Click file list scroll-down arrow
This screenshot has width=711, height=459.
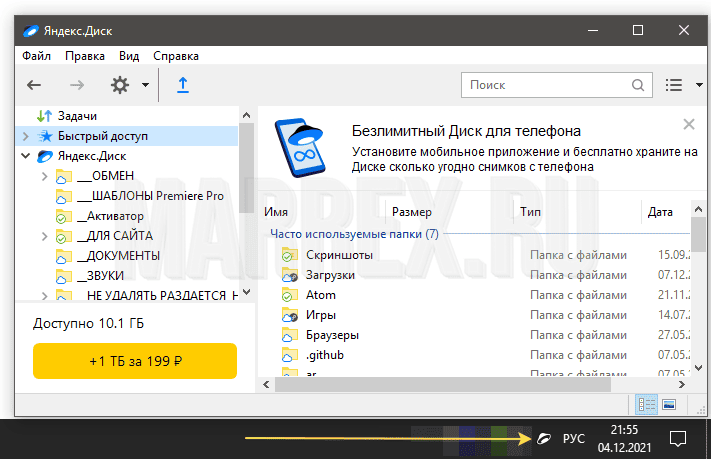(x=699, y=368)
